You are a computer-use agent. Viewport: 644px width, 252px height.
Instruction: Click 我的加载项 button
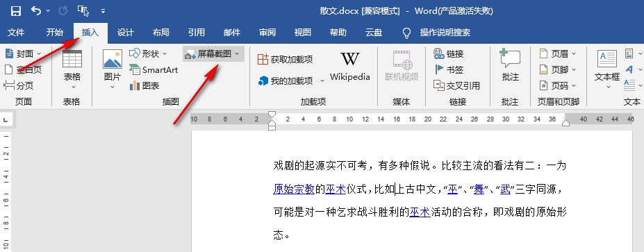coord(286,81)
